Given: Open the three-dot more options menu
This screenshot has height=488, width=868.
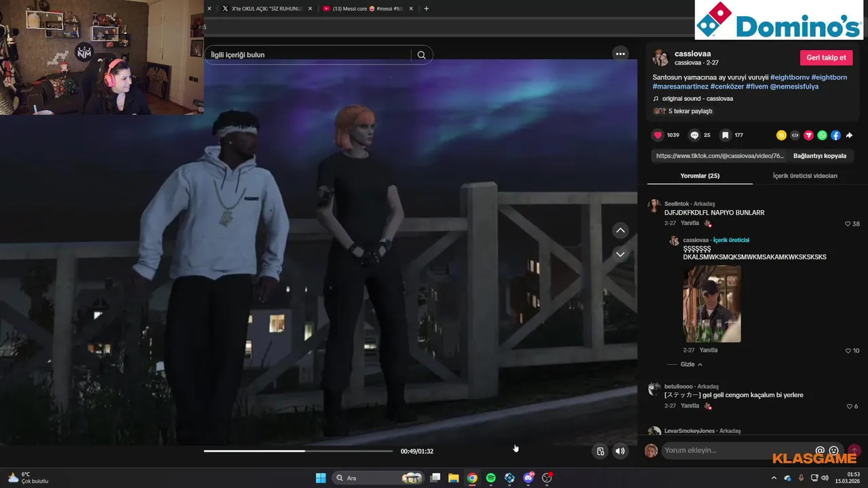Looking at the screenshot, I should coord(620,54).
